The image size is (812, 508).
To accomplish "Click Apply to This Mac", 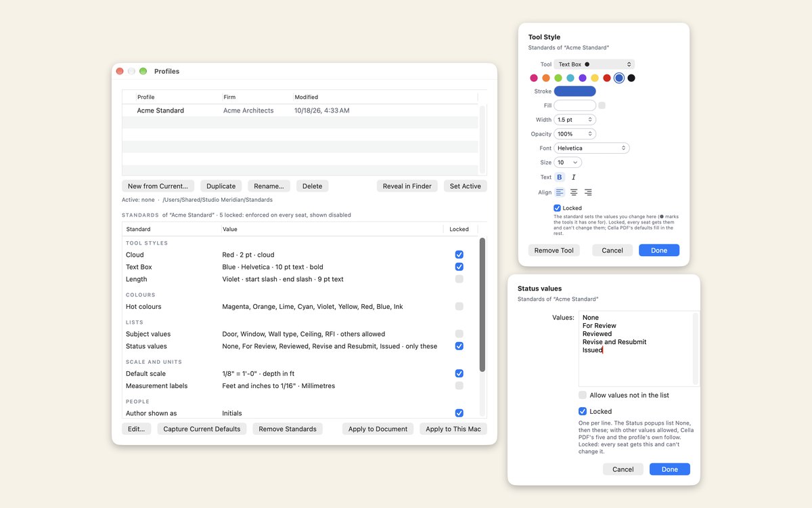I will coord(453,429).
